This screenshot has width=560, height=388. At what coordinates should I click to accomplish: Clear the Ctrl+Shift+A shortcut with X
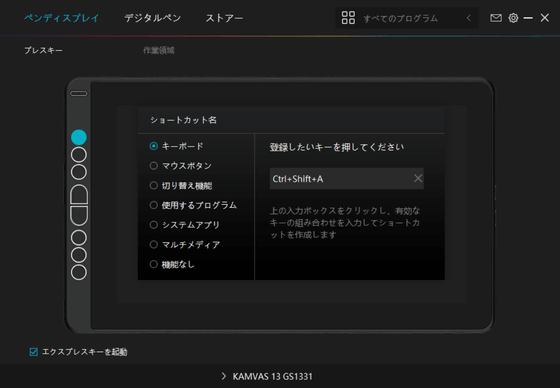(418, 178)
